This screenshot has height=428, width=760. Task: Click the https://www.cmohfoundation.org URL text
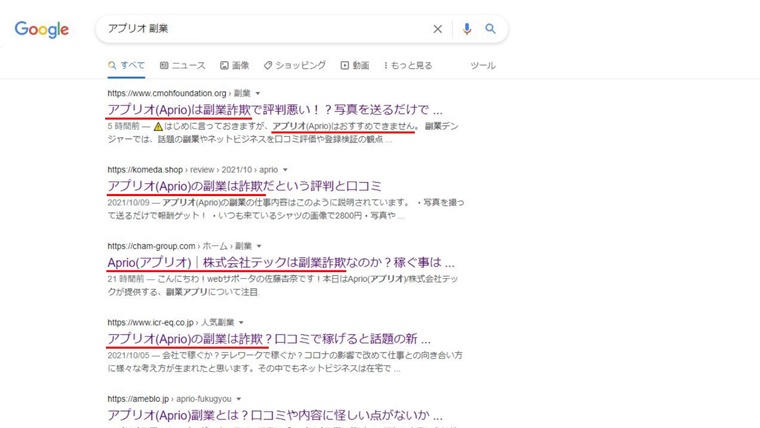(x=167, y=93)
